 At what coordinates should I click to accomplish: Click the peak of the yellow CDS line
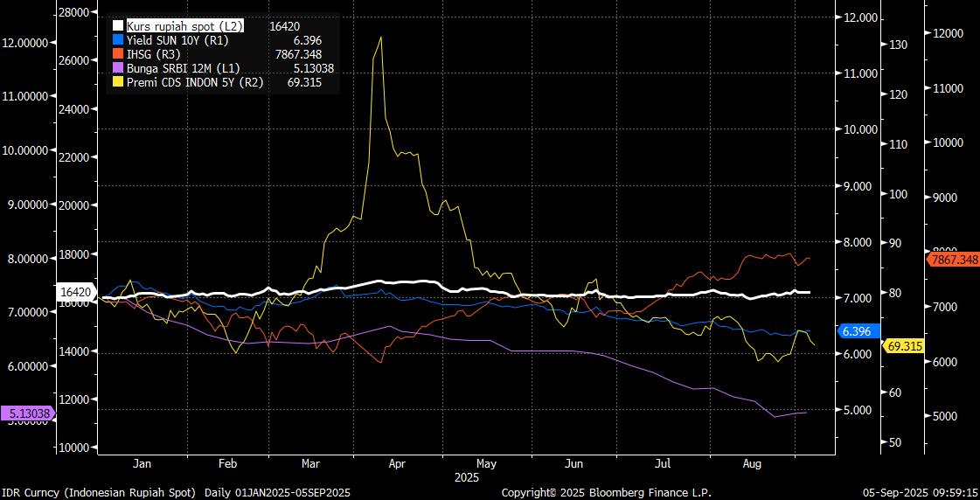(380, 38)
